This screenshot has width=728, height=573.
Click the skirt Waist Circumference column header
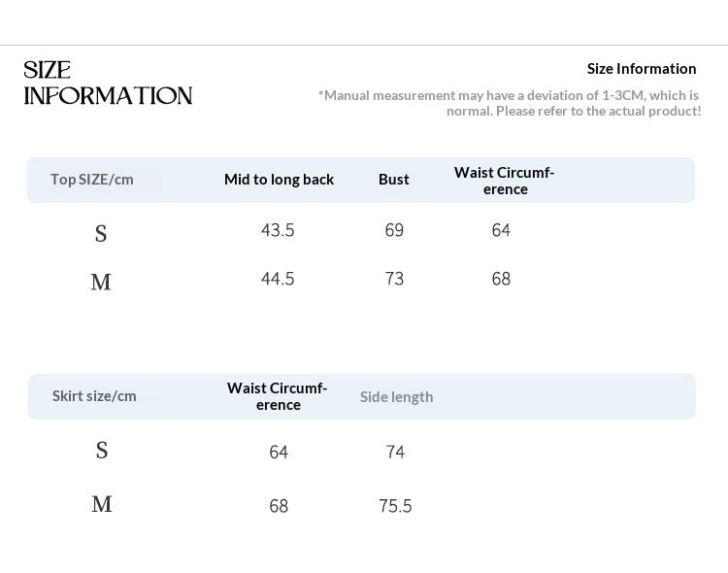(x=278, y=396)
